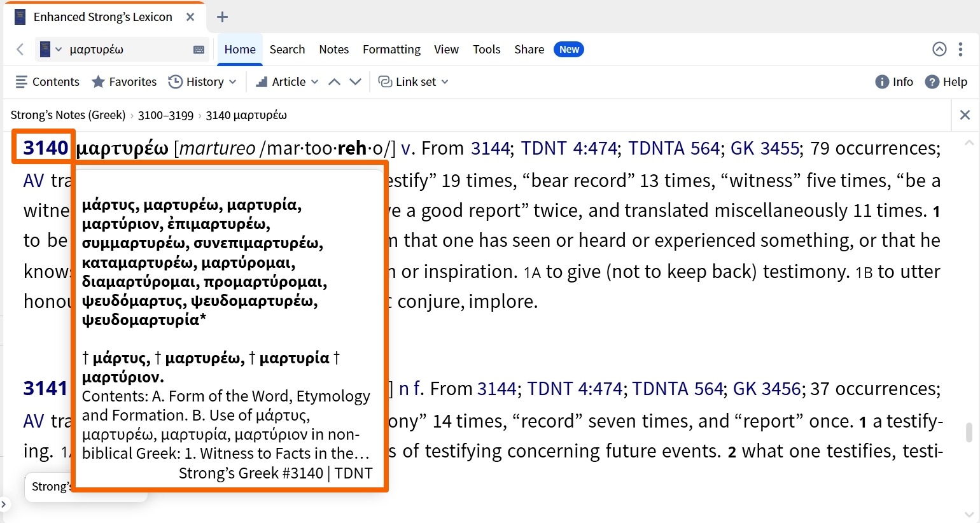
Task: Close the breadcrumb locator bar
Action: click(x=965, y=115)
